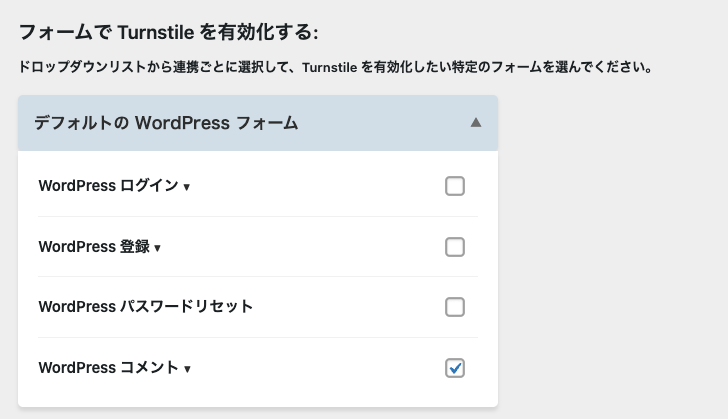Screen dimensions: 728x419
Task: Click the デフォルトの WordPress フォーム header title
Action: (166, 123)
